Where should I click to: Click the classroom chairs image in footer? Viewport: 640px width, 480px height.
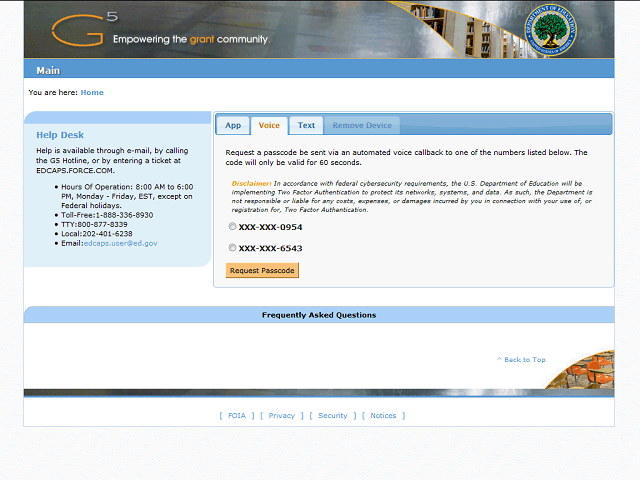[x=581, y=370]
